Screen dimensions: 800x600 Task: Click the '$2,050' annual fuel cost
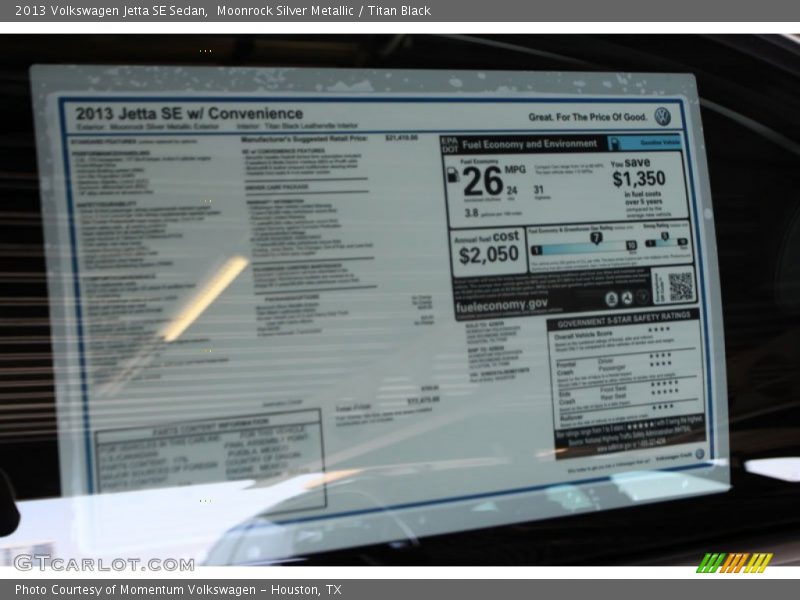pyautogui.click(x=488, y=255)
